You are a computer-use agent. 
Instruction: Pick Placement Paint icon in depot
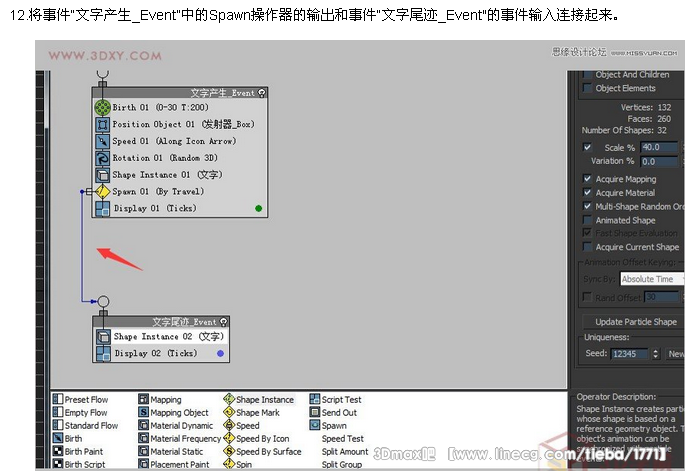[143, 464]
